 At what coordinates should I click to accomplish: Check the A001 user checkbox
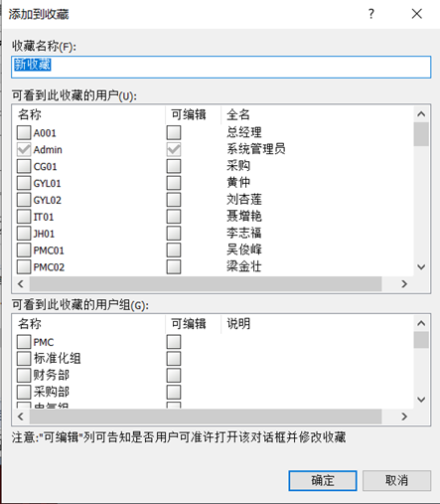coord(24,133)
